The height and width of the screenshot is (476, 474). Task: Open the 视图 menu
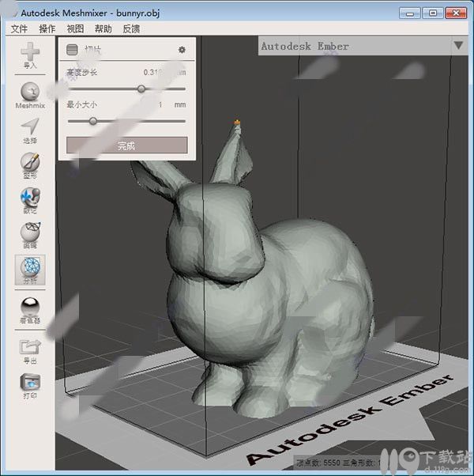[75, 28]
